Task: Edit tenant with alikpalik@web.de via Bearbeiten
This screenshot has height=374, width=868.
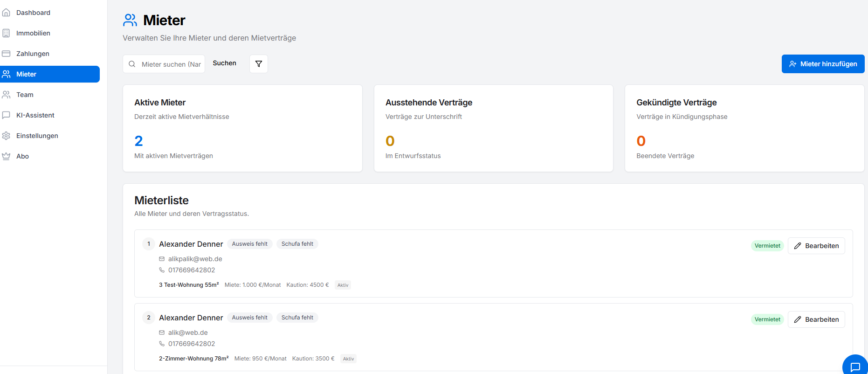Action: click(816, 246)
